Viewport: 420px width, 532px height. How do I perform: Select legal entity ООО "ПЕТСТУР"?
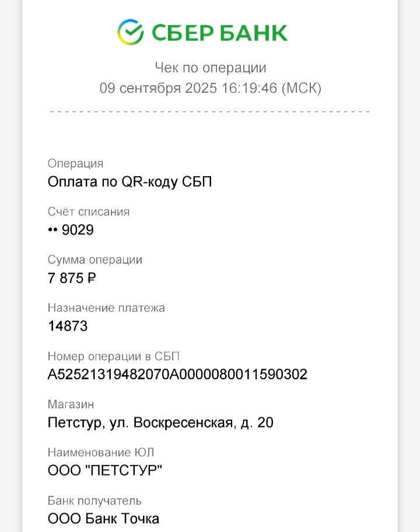[x=105, y=471]
